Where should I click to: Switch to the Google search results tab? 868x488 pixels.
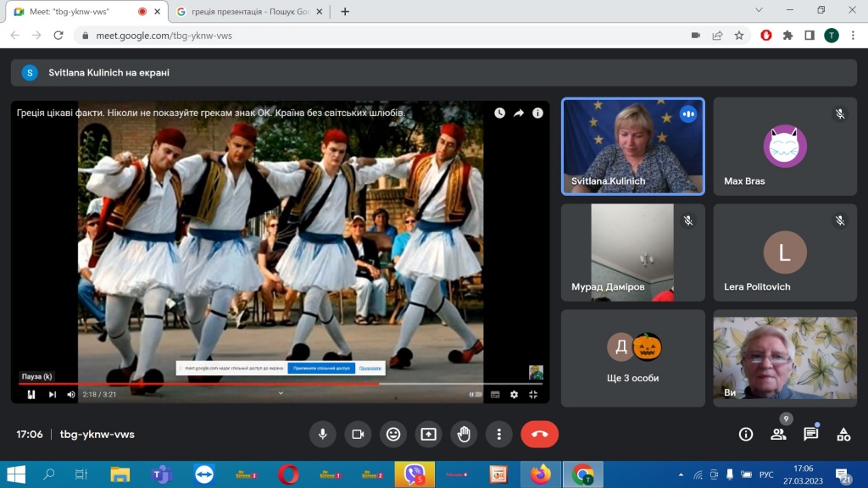click(x=246, y=12)
